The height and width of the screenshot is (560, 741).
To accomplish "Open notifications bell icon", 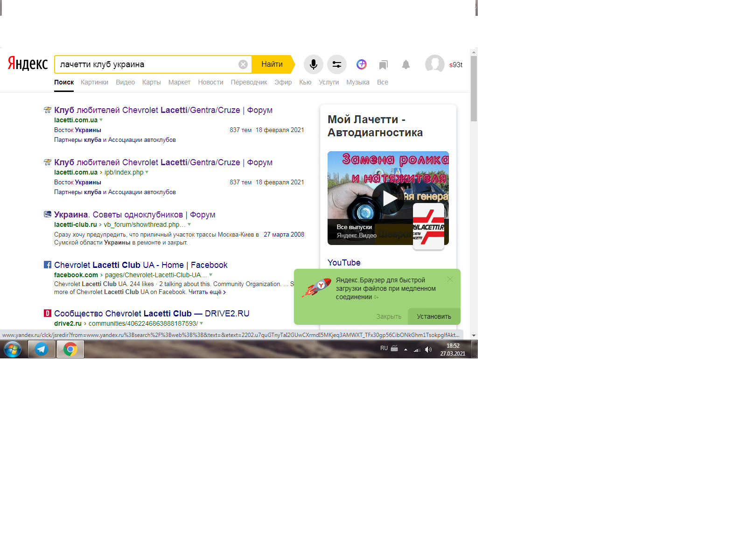I will point(406,64).
